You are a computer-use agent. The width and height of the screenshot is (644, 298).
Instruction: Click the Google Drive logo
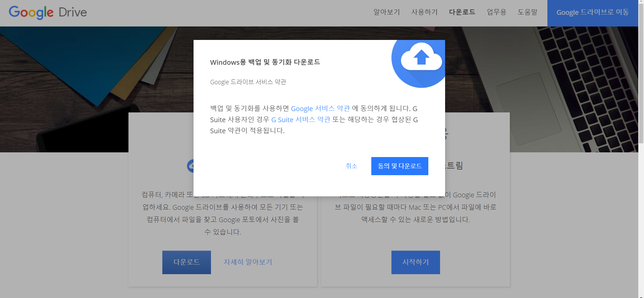point(48,12)
